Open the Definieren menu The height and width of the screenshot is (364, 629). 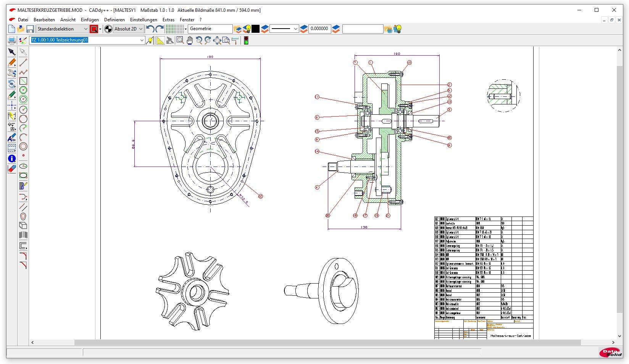point(115,19)
